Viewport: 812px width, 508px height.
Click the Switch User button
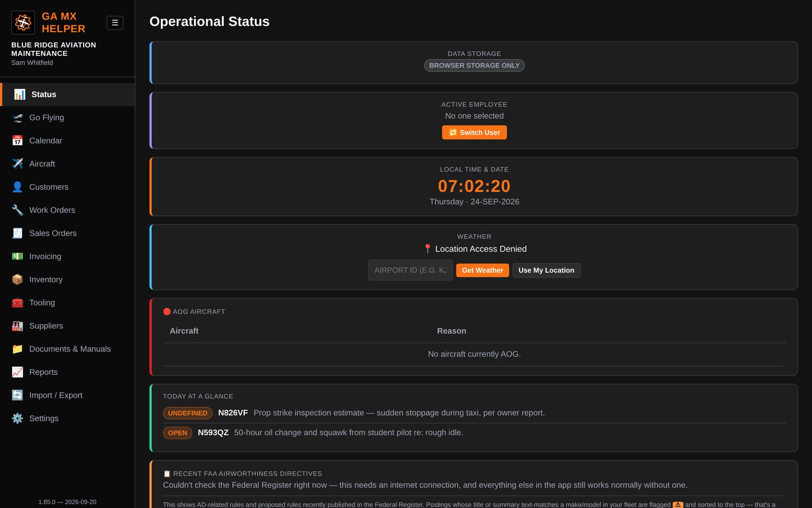pyautogui.click(x=474, y=133)
